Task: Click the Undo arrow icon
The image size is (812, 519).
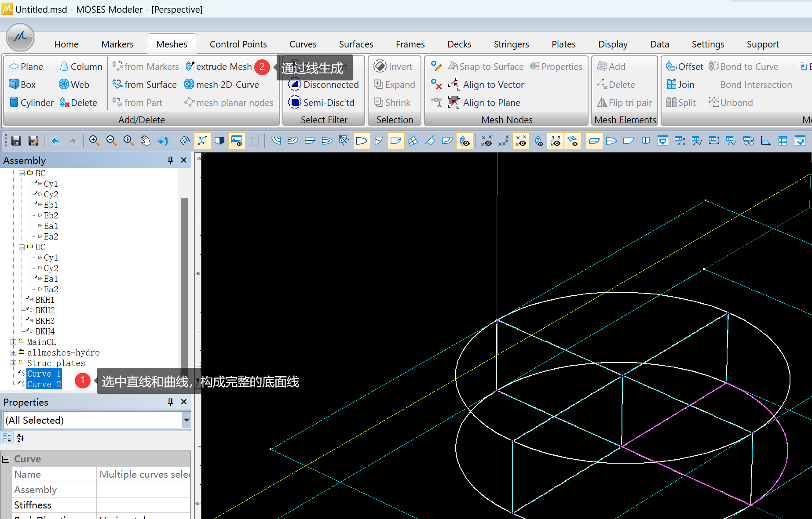Action: click(55, 141)
